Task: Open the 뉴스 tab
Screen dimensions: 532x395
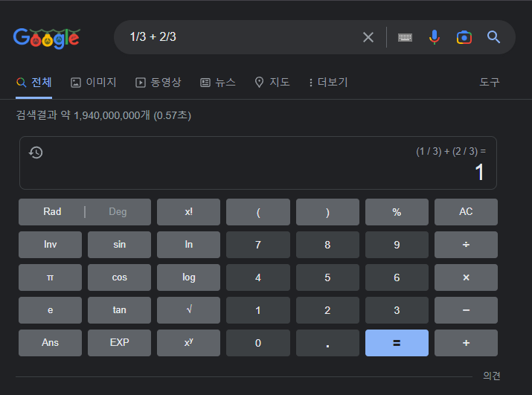Action: pos(218,83)
